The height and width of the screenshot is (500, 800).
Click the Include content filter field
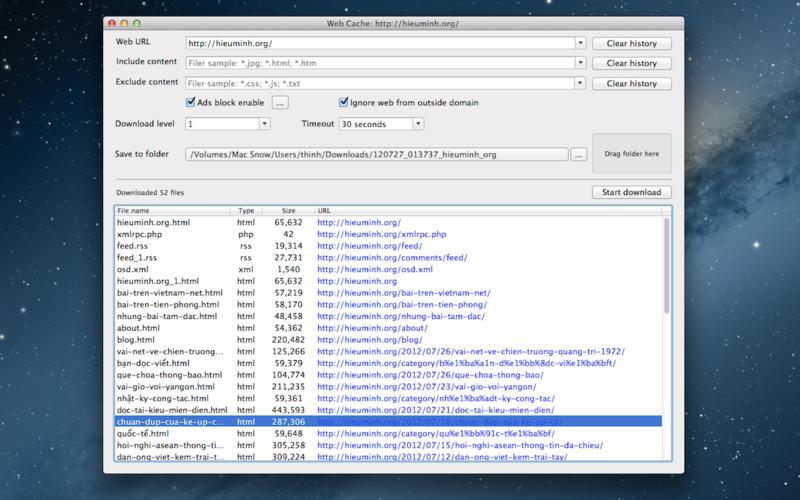tap(380, 63)
